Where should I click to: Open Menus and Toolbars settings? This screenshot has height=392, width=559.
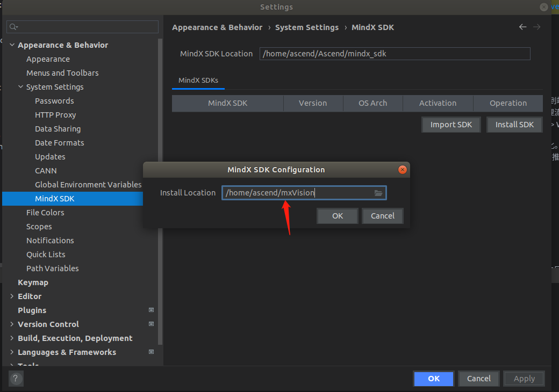point(62,73)
